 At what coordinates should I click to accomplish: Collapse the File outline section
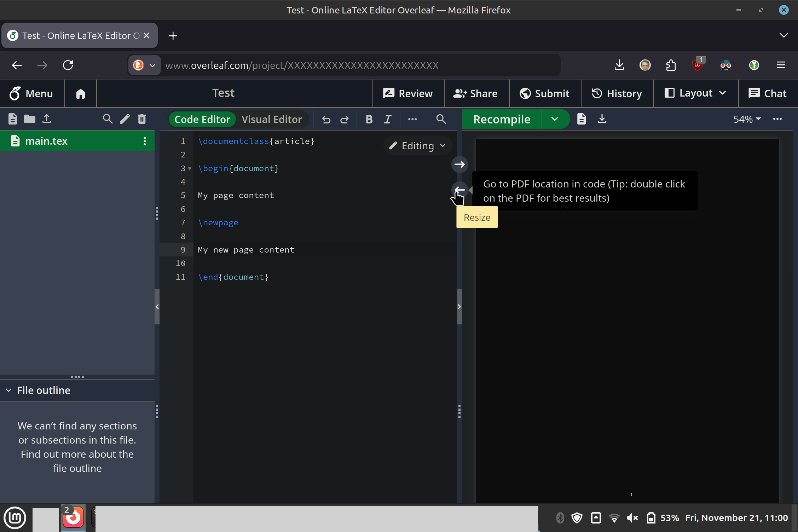[9, 390]
